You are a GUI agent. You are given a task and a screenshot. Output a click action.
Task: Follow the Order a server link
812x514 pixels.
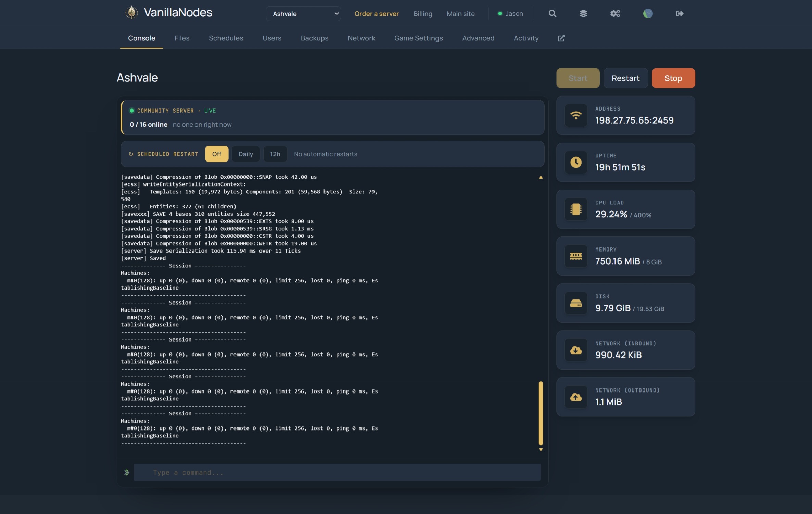click(377, 14)
